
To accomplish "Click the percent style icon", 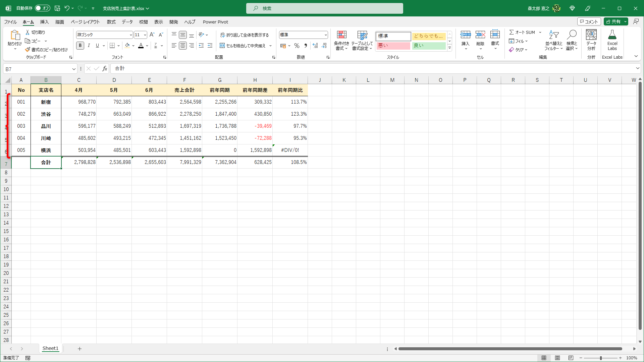I will click(x=297, y=46).
